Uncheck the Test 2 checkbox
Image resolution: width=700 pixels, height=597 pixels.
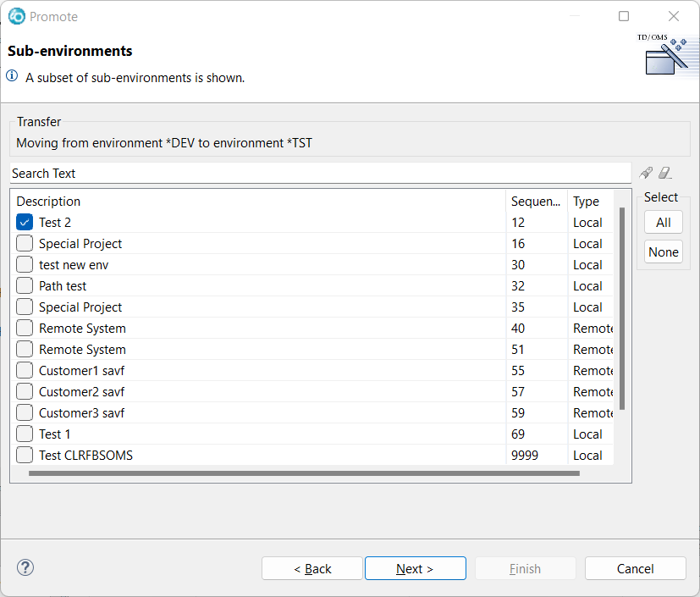coord(25,223)
